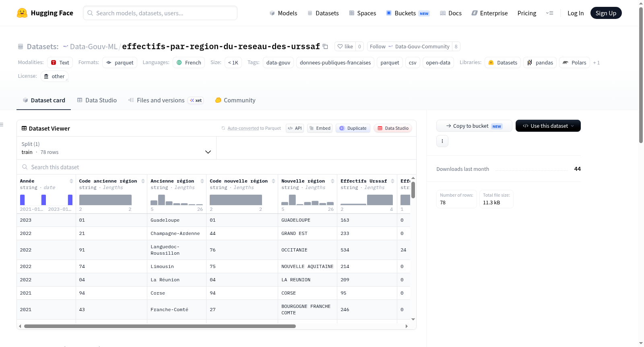
Task: Open the left sidebar hamburger icon
Action: point(2,125)
